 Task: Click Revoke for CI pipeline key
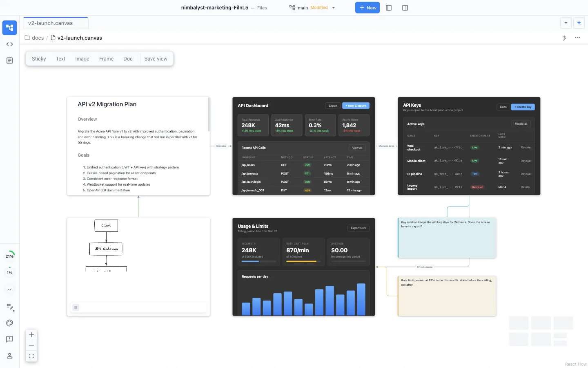pos(526,174)
